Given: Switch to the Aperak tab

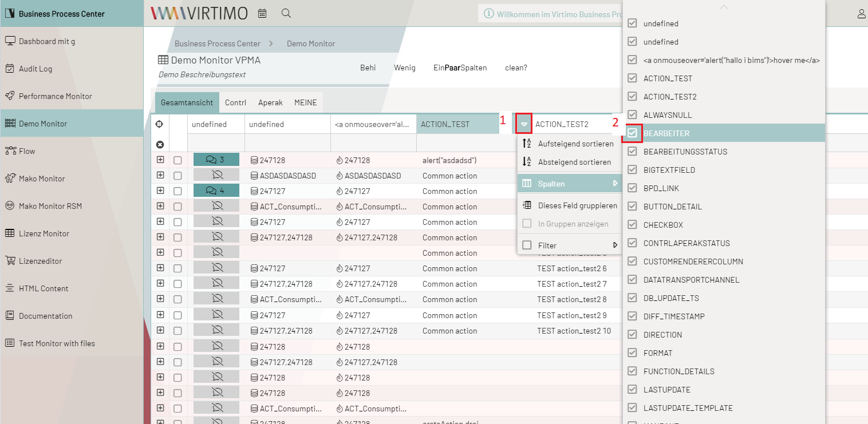Looking at the screenshot, I should pos(270,103).
